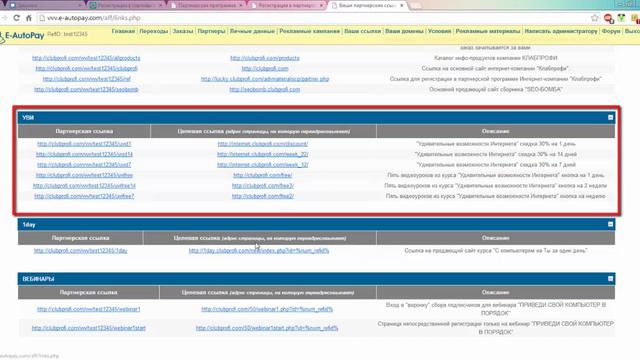Open the target link seobomb.clubprofi.com
This screenshot has width=640, height=360.
point(264,89)
